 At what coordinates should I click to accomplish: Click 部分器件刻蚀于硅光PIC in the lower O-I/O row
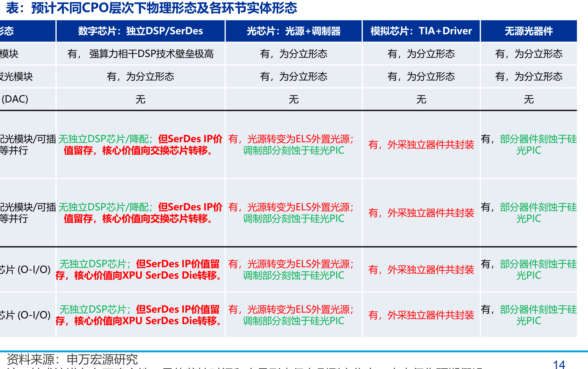click(x=529, y=315)
